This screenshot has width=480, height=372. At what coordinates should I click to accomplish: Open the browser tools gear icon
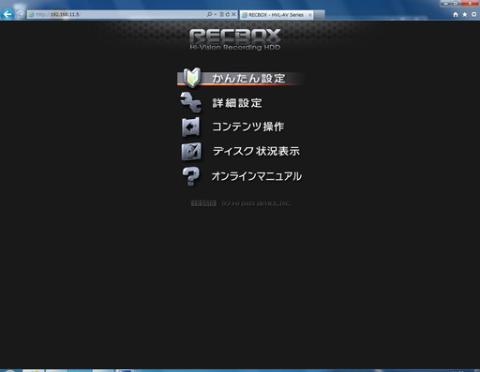[x=474, y=14]
